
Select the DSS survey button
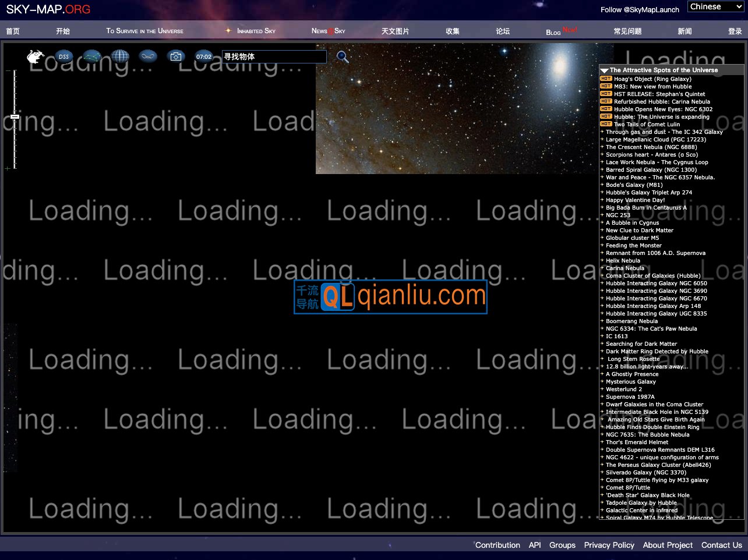point(63,56)
